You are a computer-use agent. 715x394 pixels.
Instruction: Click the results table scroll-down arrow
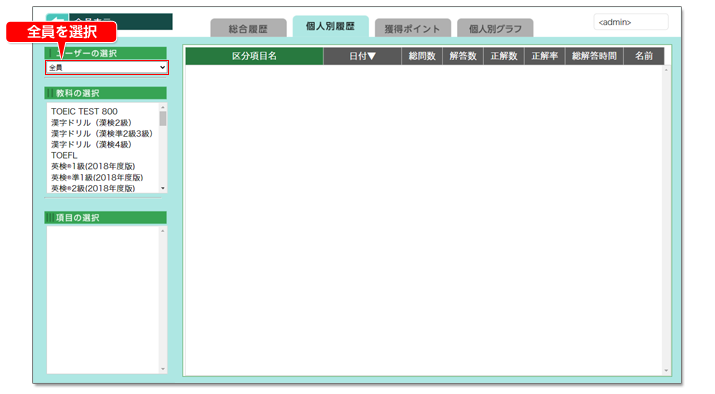pos(667,370)
